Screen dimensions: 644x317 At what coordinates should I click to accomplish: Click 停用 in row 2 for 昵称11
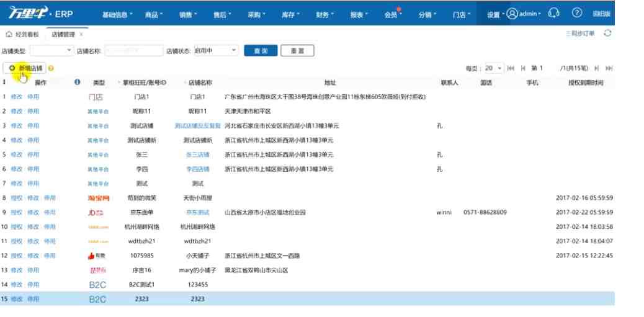[x=33, y=111]
